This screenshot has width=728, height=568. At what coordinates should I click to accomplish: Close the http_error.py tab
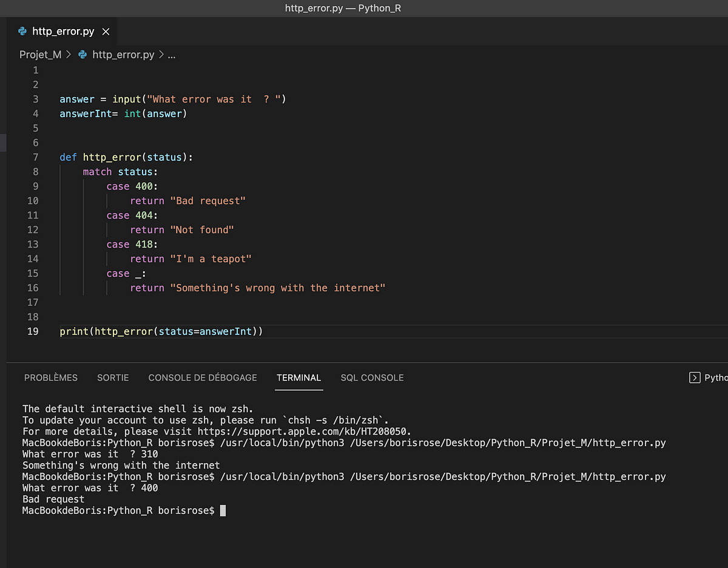106,32
